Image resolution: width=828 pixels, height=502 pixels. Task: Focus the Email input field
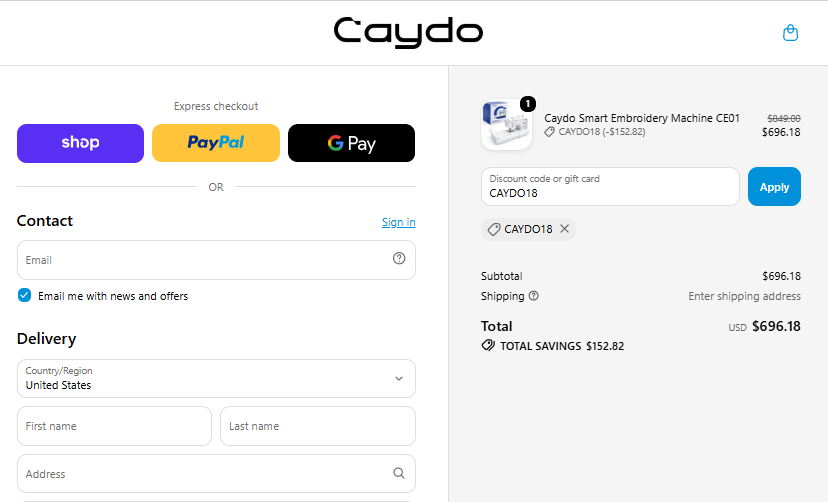click(x=217, y=260)
